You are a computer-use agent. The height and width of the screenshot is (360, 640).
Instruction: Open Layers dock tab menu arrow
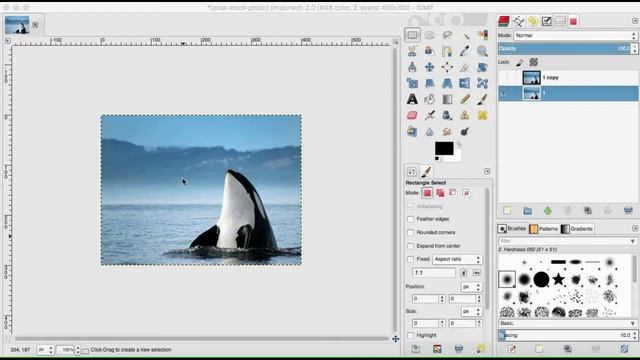[635, 21]
